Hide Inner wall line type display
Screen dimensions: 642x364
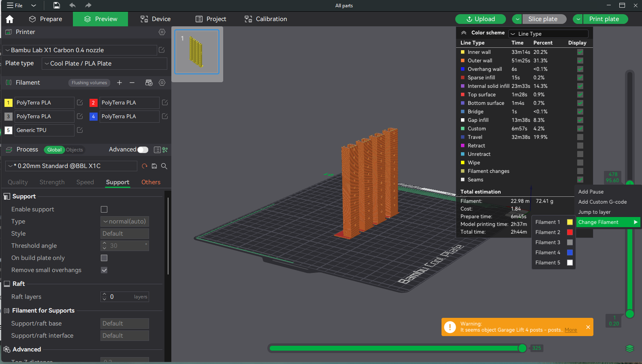(x=580, y=52)
